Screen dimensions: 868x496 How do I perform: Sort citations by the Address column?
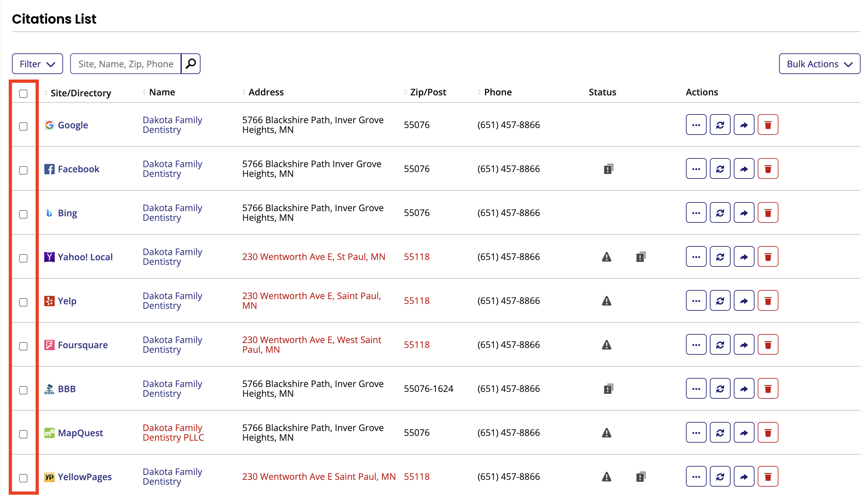click(x=244, y=92)
